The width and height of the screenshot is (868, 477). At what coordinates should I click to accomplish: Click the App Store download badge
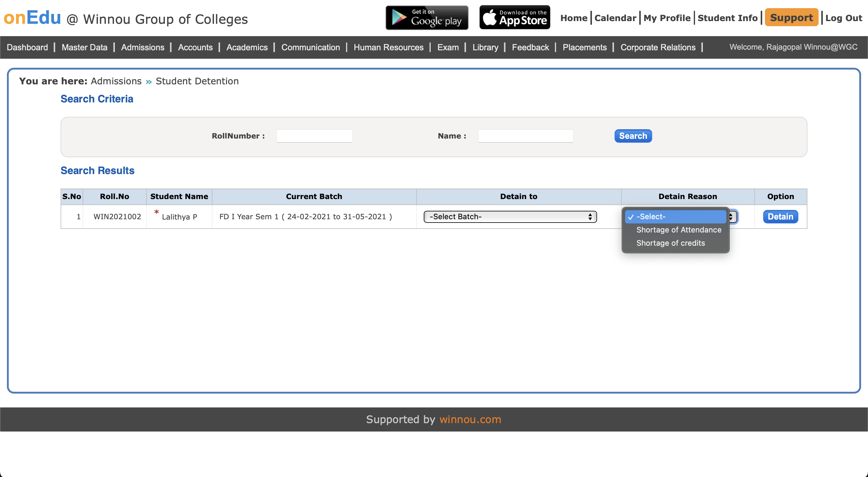click(514, 17)
